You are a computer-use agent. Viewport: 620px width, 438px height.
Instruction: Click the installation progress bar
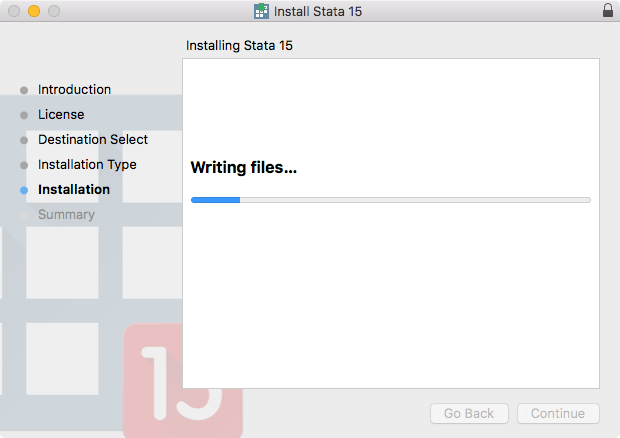coord(391,200)
